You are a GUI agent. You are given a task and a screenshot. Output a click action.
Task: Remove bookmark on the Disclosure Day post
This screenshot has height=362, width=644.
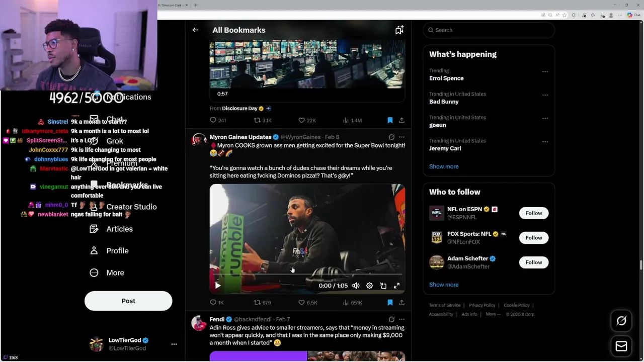pos(390,121)
